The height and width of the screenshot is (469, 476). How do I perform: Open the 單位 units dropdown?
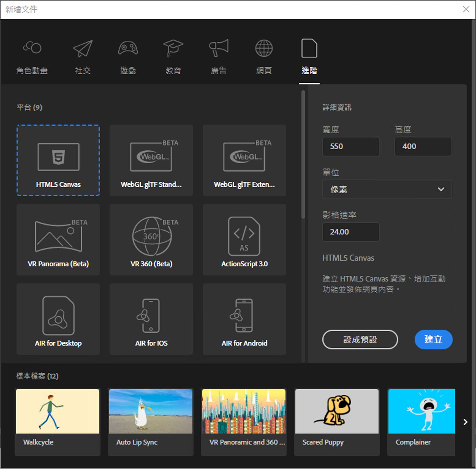[x=387, y=189]
